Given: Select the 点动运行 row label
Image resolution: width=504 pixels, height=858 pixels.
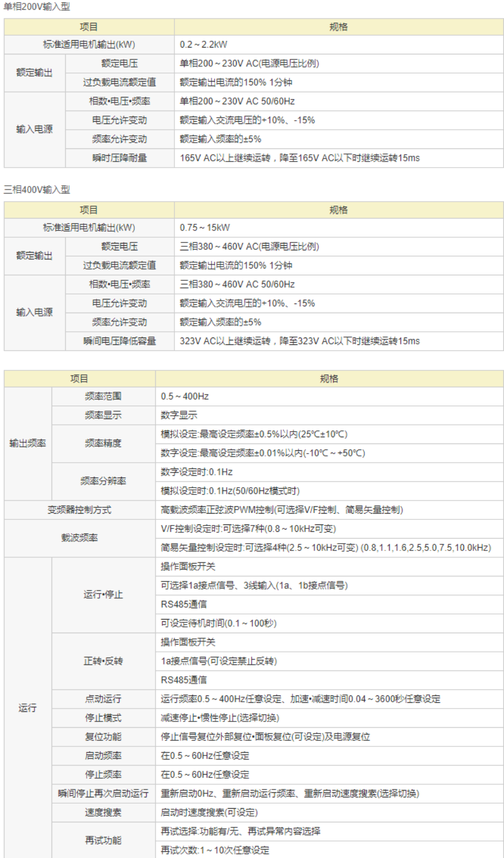Looking at the screenshot, I should tap(103, 699).
